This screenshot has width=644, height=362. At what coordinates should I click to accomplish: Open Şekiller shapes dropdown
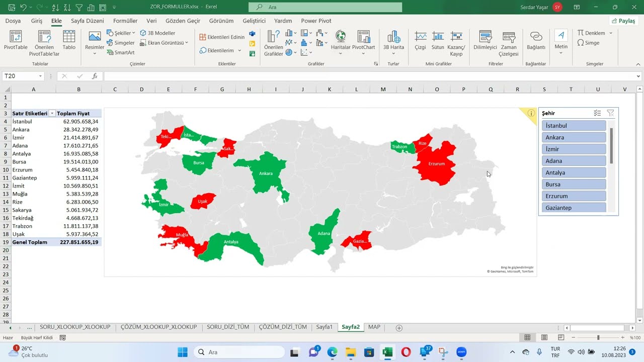pyautogui.click(x=121, y=33)
